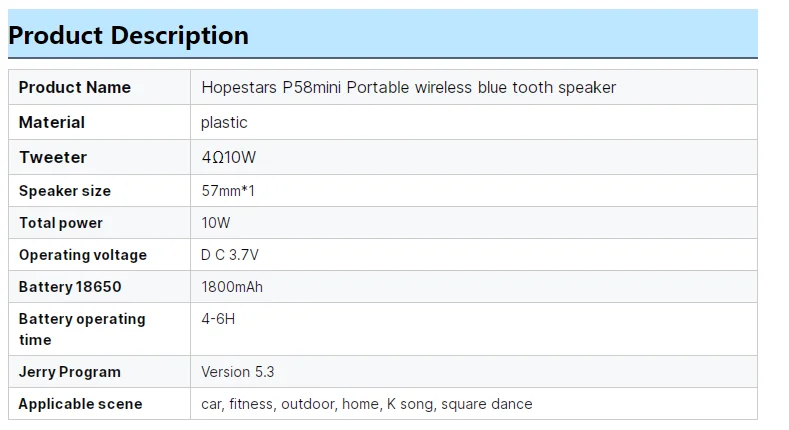Screen dimensions: 789x430
Task: Select the Operating voltage label
Action: (83, 255)
